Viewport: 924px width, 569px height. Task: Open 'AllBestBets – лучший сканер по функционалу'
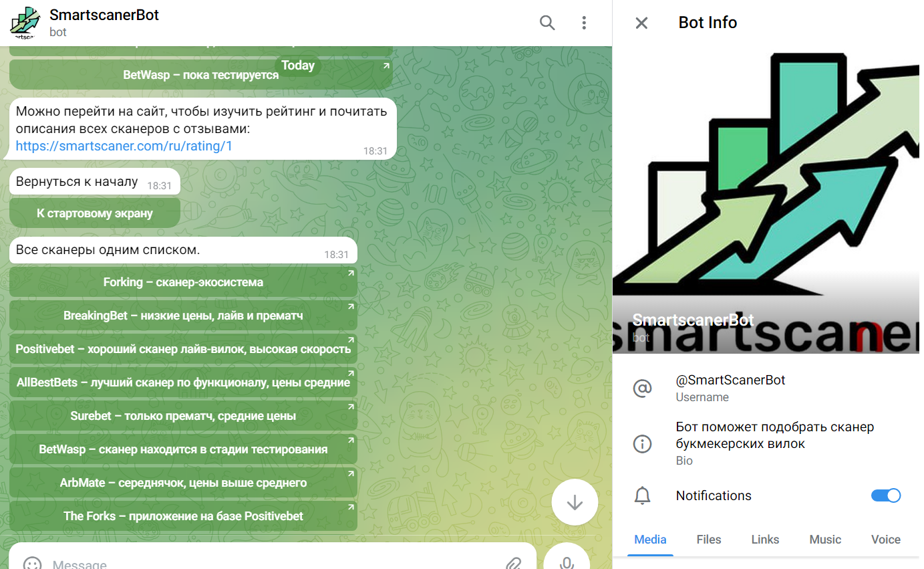click(183, 382)
